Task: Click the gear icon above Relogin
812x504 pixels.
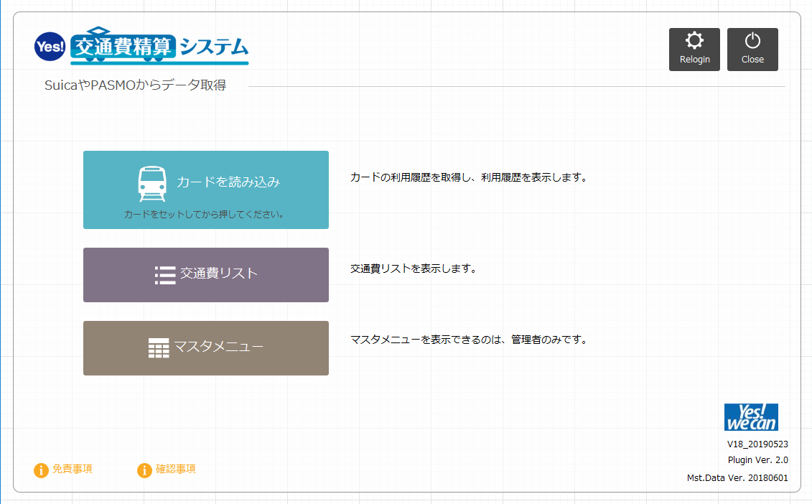Action: [694, 41]
